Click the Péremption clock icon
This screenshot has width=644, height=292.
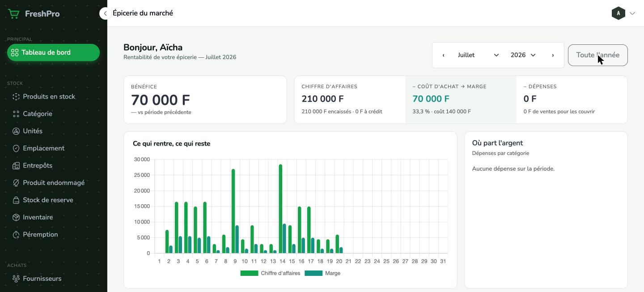pyautogui.click(x=16, y=235)
